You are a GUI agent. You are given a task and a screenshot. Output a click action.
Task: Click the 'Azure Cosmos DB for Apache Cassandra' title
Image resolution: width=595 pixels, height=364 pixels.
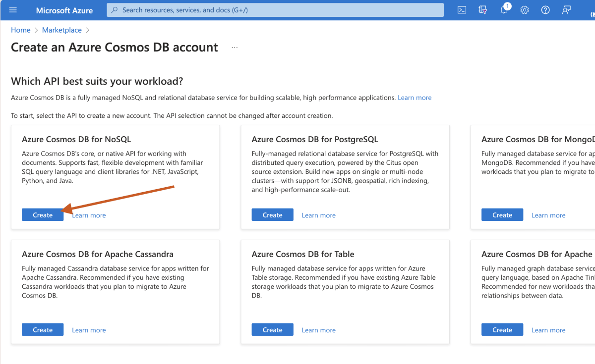click(x=98, y=254)
